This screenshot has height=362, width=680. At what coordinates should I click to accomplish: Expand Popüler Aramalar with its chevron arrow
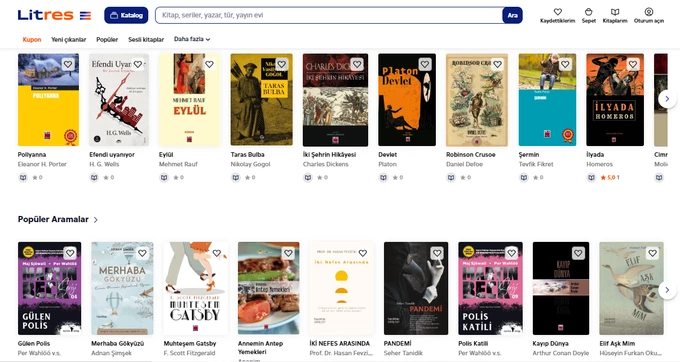[x=95, y=220]
